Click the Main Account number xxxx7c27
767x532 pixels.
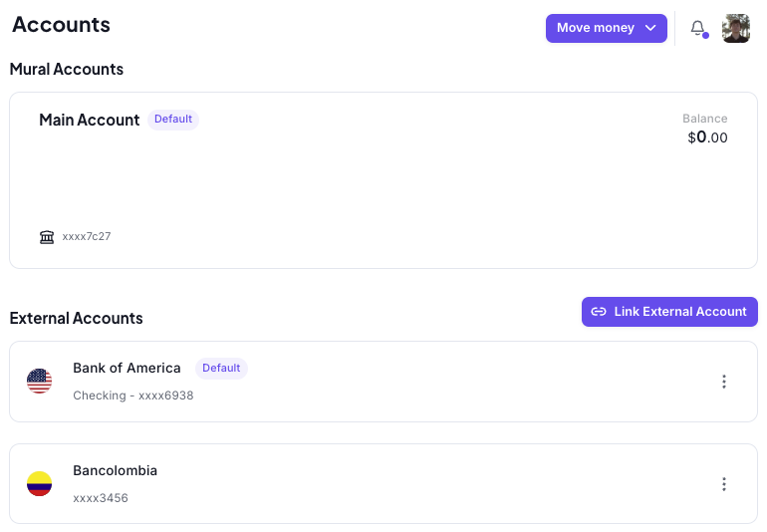(87, 237)
